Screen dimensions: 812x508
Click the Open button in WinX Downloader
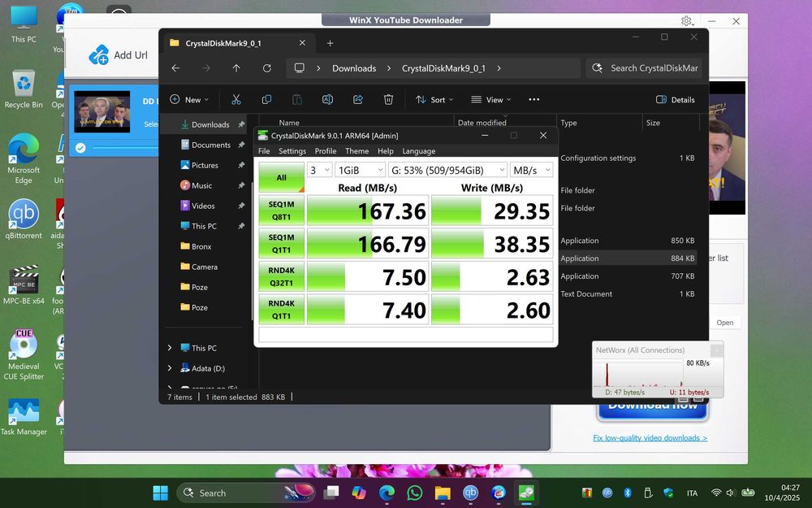724,323
